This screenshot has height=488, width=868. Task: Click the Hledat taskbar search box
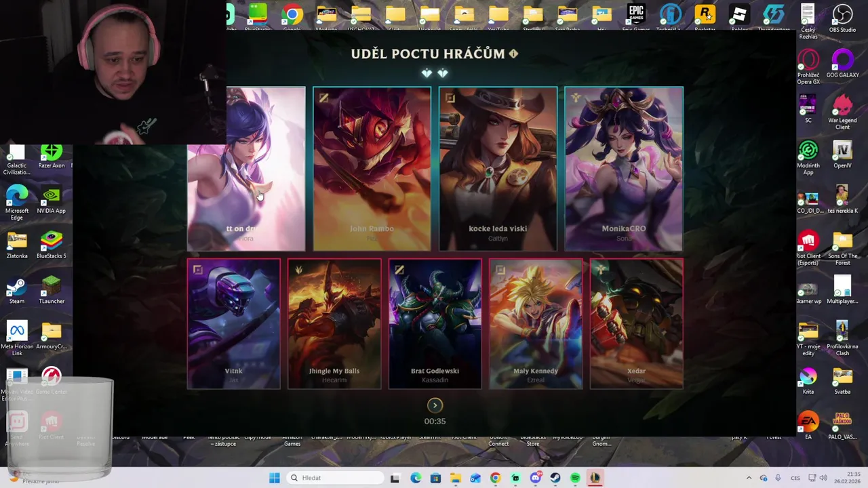coord(334,478)
